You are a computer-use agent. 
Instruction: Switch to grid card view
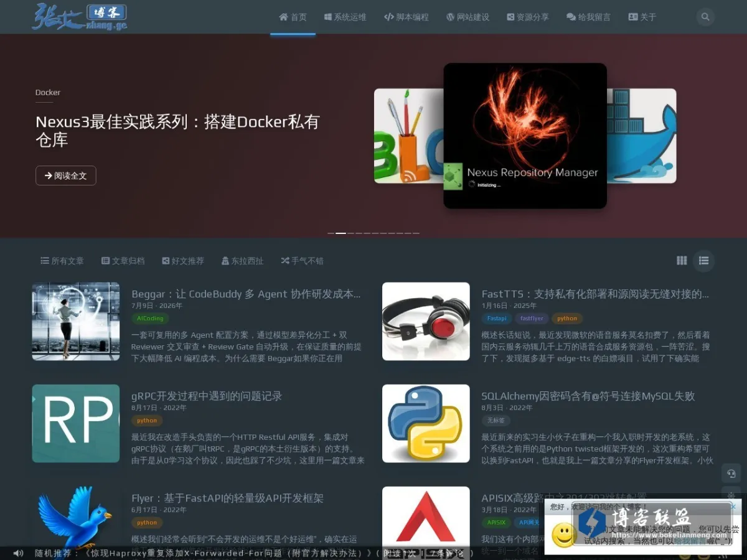pyautogui.click(x=682, y=260)
